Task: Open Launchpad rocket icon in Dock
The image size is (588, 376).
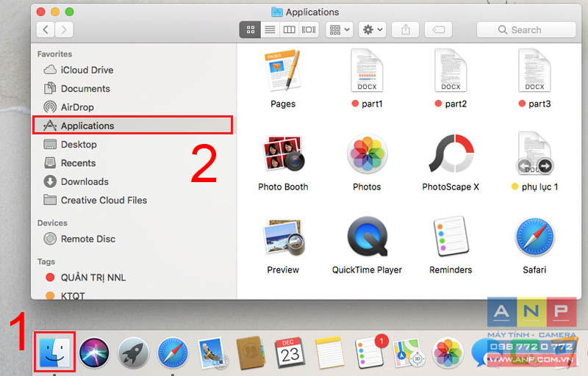Action: pos(134,352)
